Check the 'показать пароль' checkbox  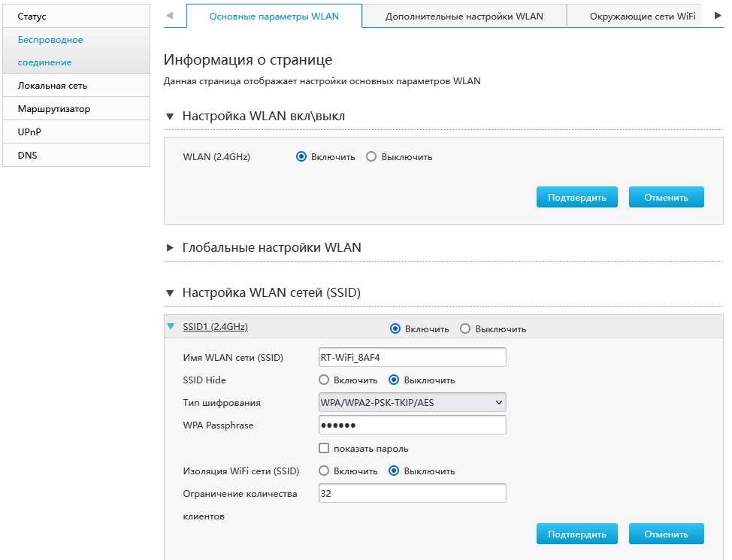tap(324, 449)
